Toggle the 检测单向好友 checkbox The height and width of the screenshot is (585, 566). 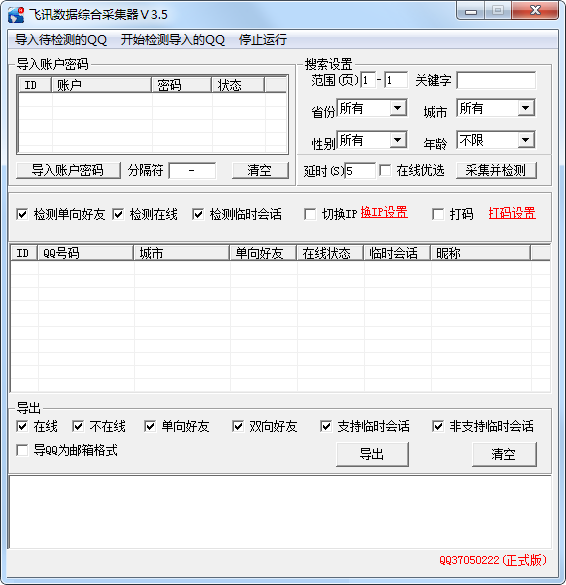(x=22, y=215)
